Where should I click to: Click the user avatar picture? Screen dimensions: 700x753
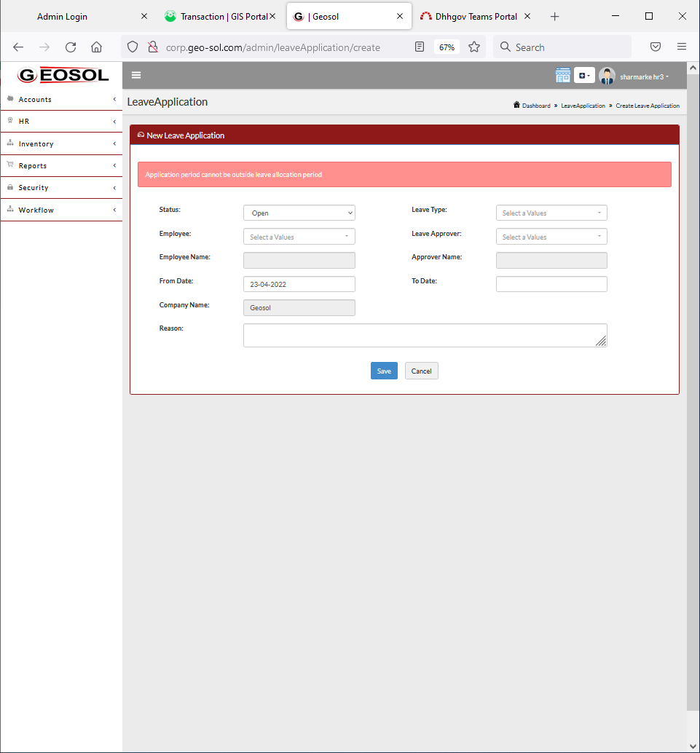[607, 76]
